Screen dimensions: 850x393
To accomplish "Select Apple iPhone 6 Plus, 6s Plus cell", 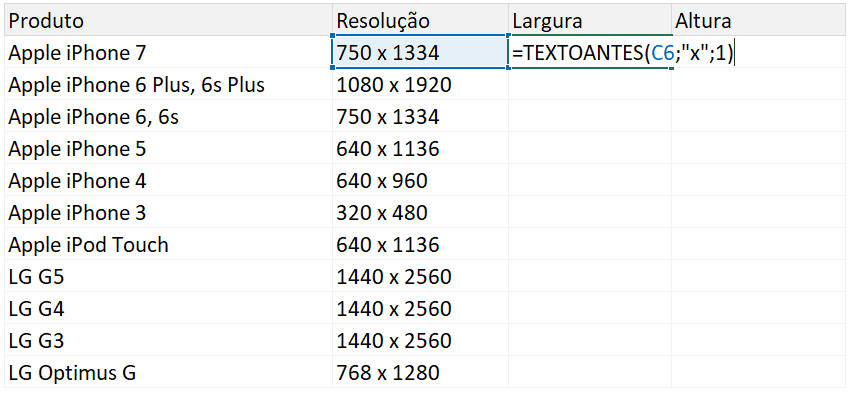I will pyautogui.click(x=169, y=85).
